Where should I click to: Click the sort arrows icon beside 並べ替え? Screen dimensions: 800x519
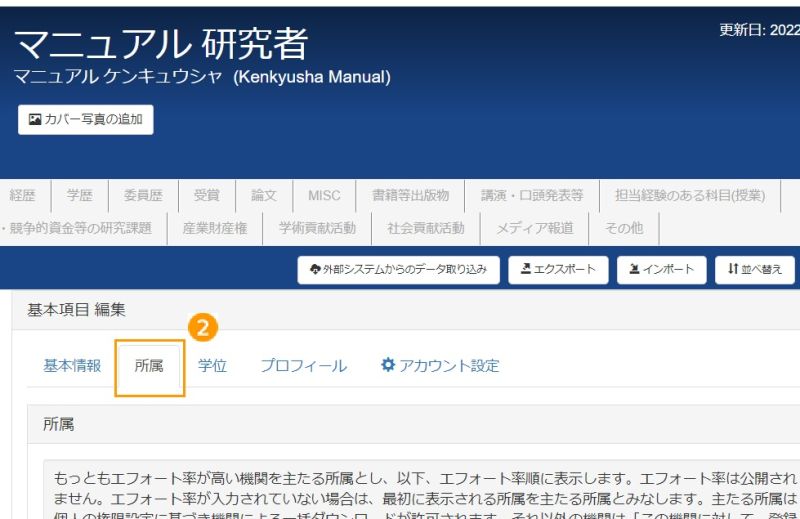tap(733, 268)
